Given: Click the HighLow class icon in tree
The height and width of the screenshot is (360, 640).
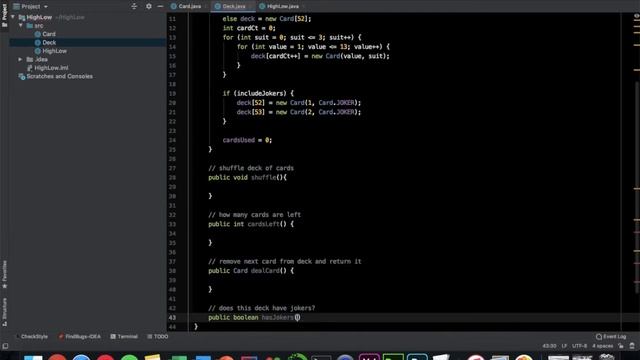Looking at the screenshot, I should tap(38, 51).
